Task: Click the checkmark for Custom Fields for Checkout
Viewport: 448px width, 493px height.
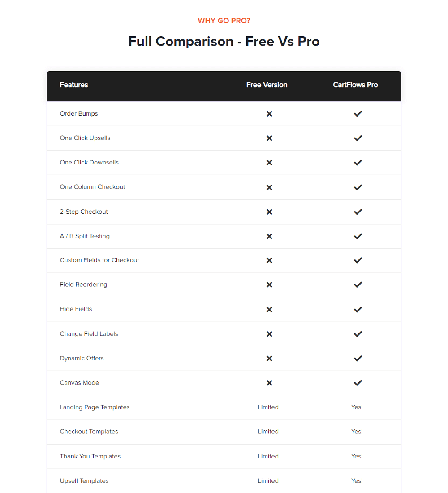Action: [x=358, y=260]
